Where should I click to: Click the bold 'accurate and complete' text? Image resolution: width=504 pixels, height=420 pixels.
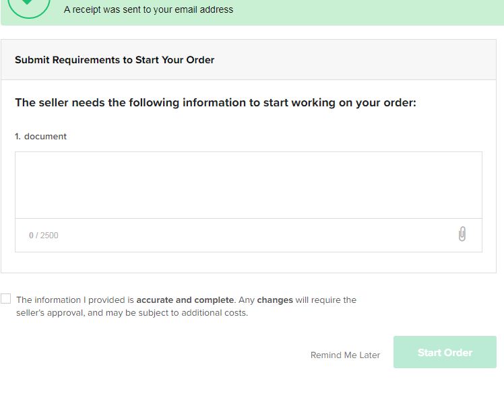(x=185, y=300)
